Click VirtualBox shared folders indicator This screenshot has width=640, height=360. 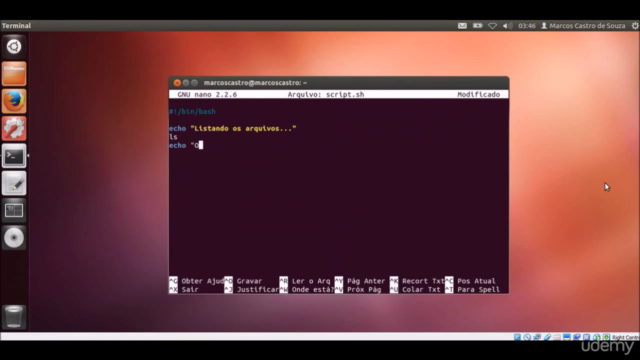pyautogui.click(x=557, y=337)
